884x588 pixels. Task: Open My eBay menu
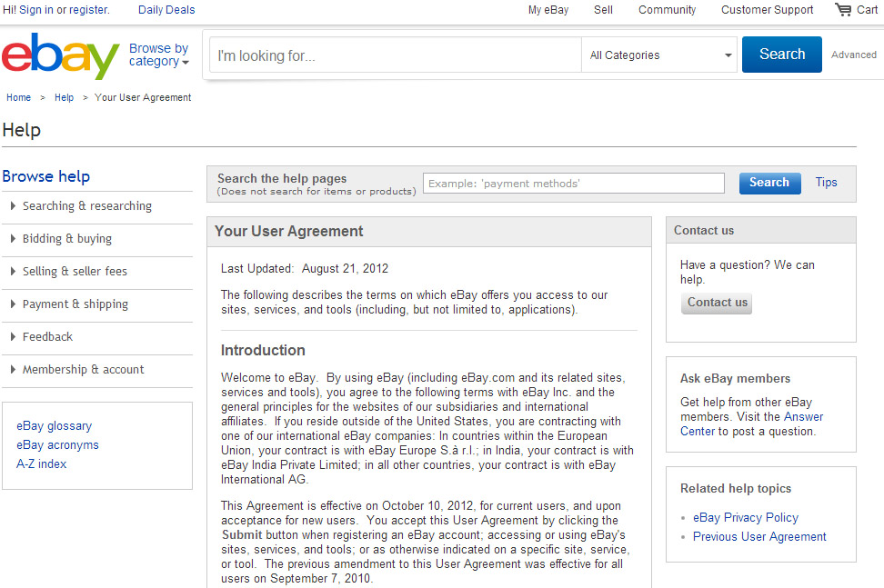coord(547,10)
